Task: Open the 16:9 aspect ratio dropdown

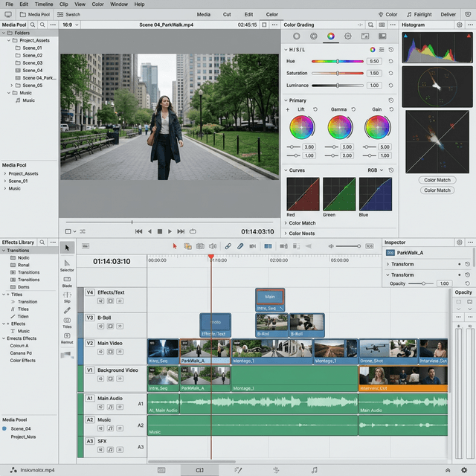Action: click(x=71, y=25)
